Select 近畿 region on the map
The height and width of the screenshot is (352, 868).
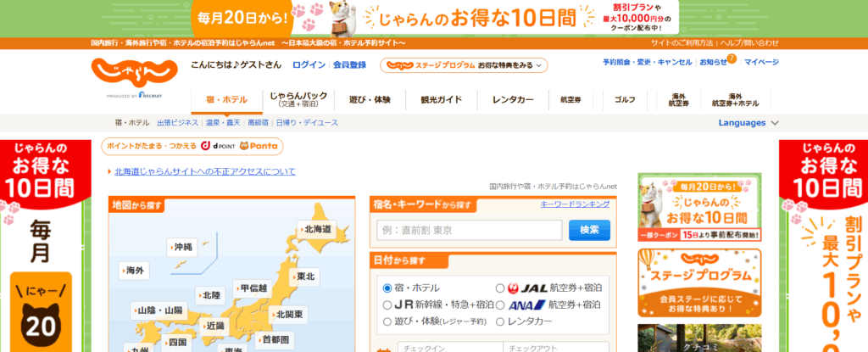pyautogui.click(x=215, y=326)
